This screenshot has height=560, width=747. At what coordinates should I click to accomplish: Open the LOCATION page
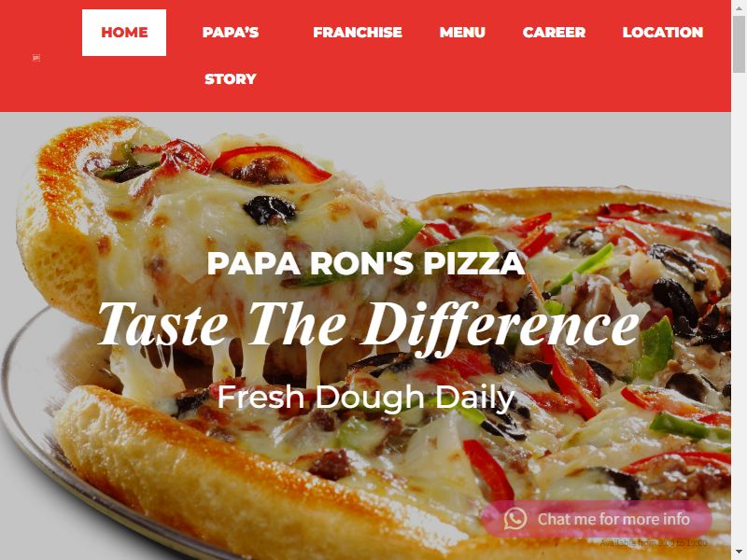tap(663, 33)
